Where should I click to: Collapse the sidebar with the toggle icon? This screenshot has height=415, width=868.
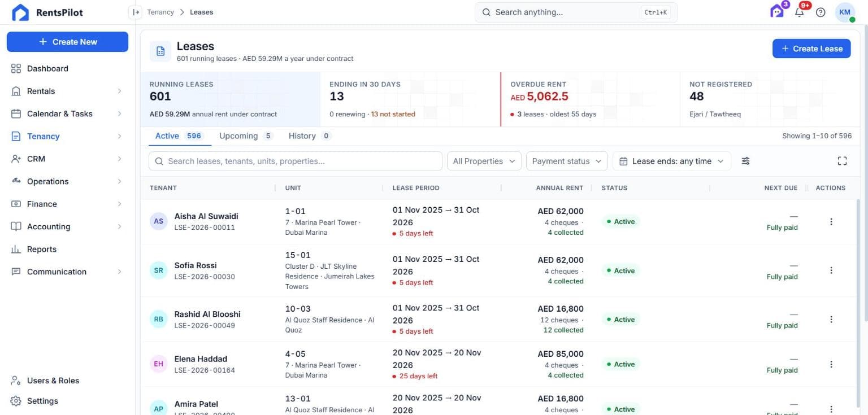click(x=135, y=12)
